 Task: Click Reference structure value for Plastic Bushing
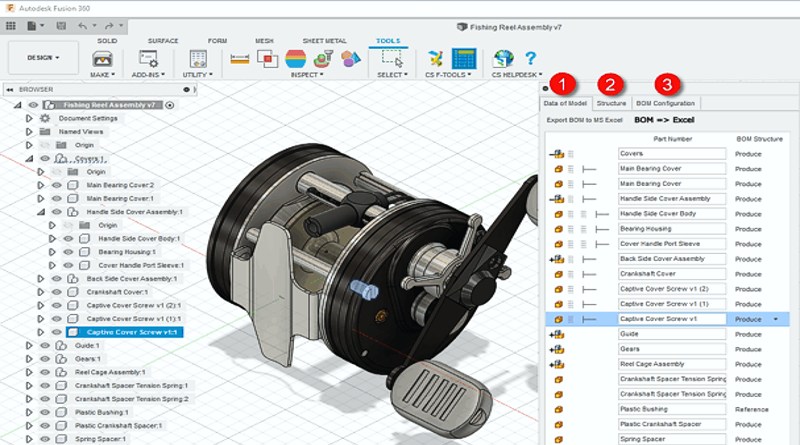click(x=752, y=409)
